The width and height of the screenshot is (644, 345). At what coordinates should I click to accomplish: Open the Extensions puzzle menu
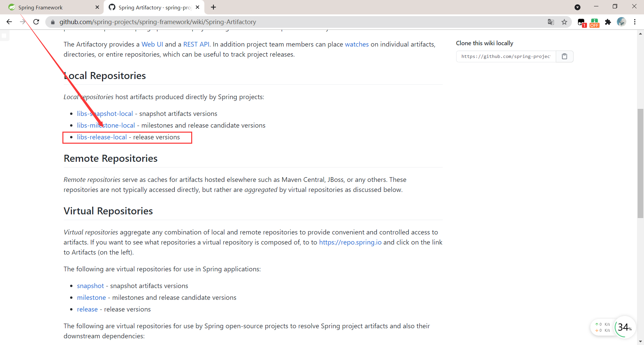608,22
